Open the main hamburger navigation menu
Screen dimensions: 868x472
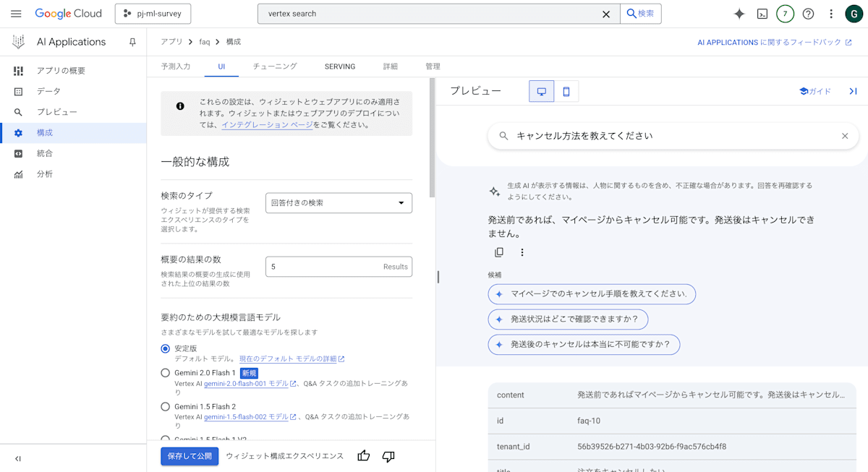pyautogui.click(x=16, y=14)
